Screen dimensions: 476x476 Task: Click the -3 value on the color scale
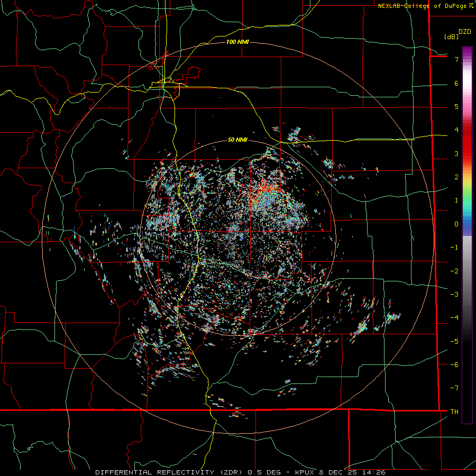454,295
